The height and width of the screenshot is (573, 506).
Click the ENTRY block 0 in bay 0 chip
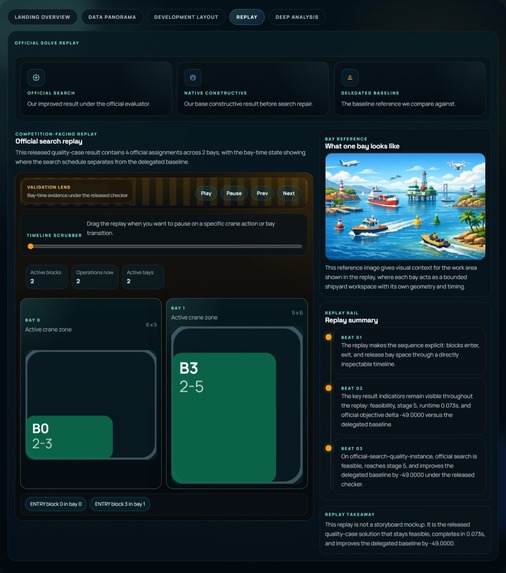56,504
